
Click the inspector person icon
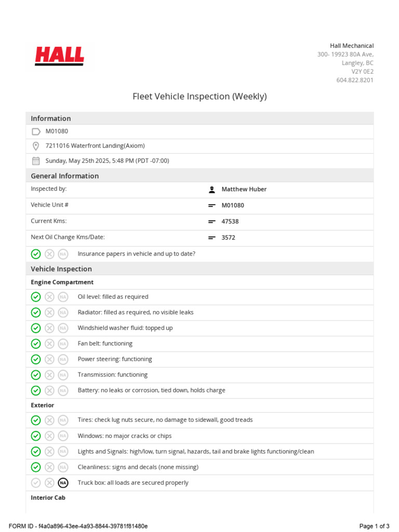(x=212, y=190)
